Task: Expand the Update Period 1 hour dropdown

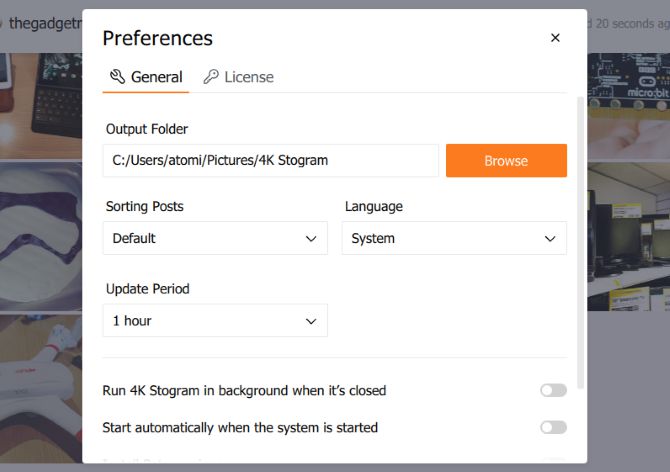Action: [215, 320]
